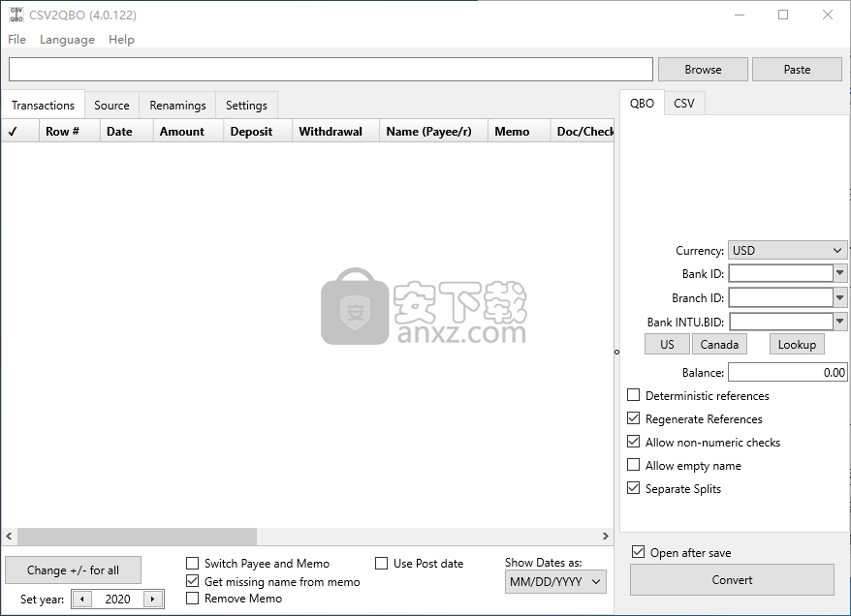Click the file path input field
Image resolution: width=851 pixels, height=616 pixels.
[x=331, y=70]
